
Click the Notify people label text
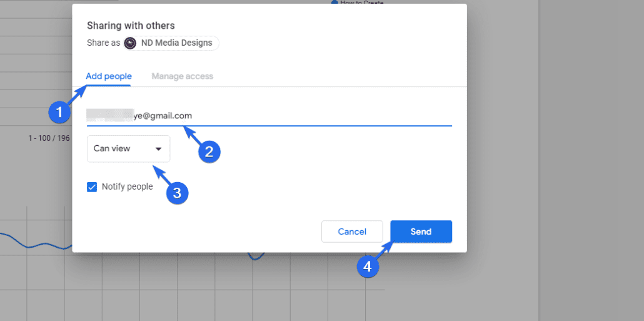pyautogui.click(x=128, y=186)
